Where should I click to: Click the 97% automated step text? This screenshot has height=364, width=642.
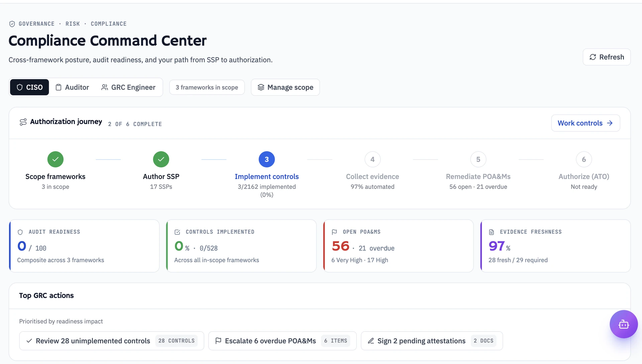click(x=372, y=187)
